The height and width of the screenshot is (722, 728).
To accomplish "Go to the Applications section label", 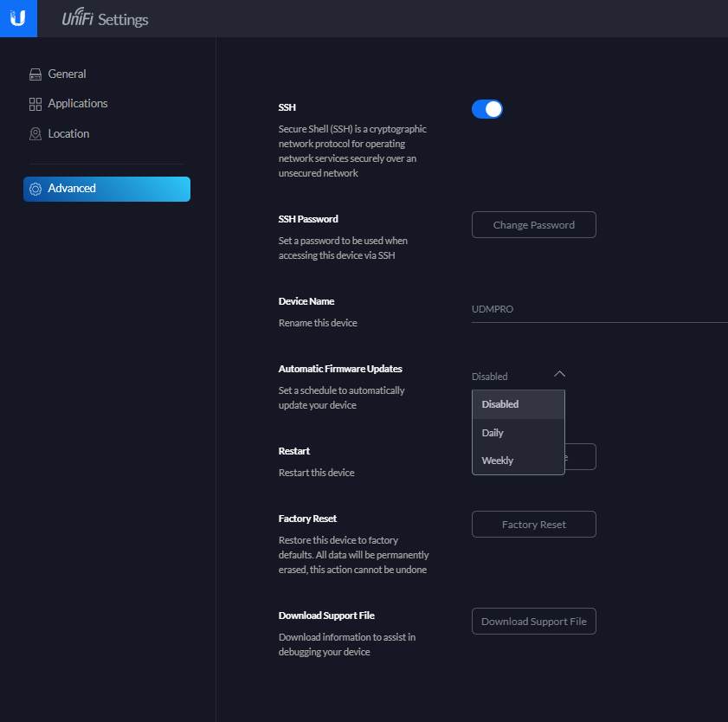I will click(x=78, y=104).
